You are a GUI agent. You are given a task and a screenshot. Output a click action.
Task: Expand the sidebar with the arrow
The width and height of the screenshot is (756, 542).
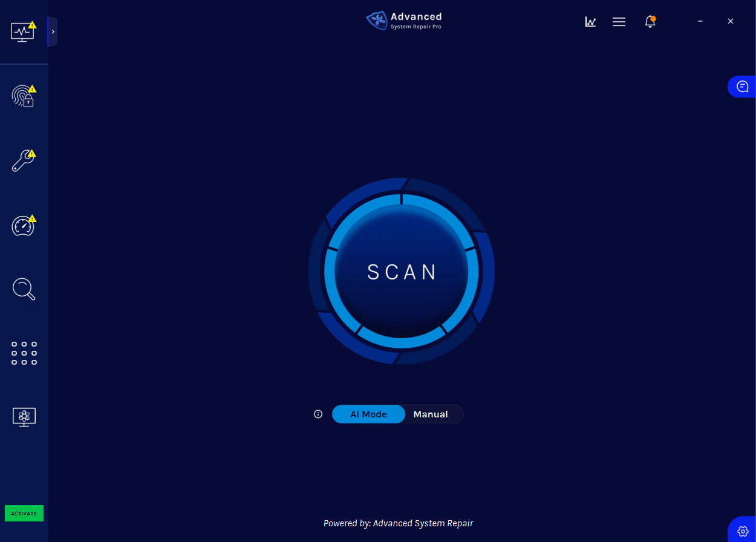[53, 31]
